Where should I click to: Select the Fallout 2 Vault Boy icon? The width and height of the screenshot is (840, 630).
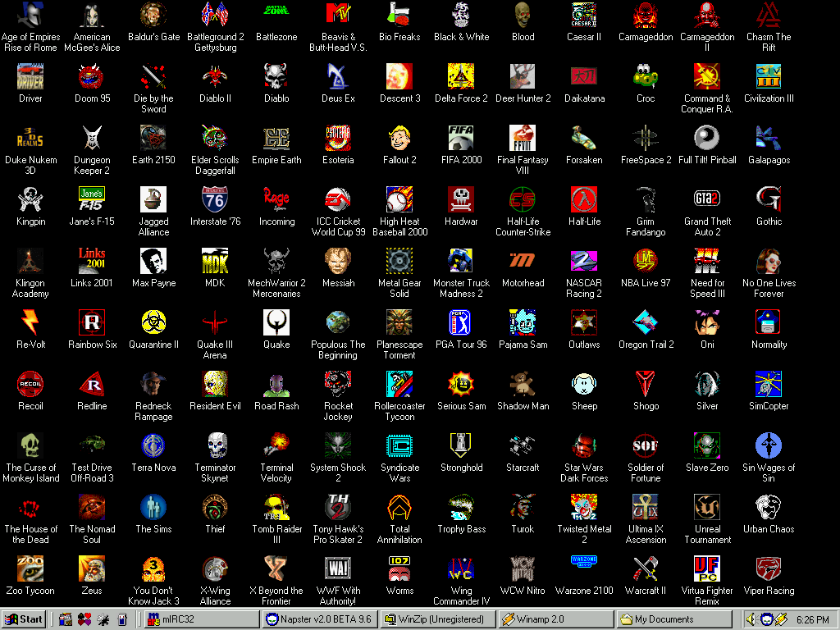(x=399, y=138)
